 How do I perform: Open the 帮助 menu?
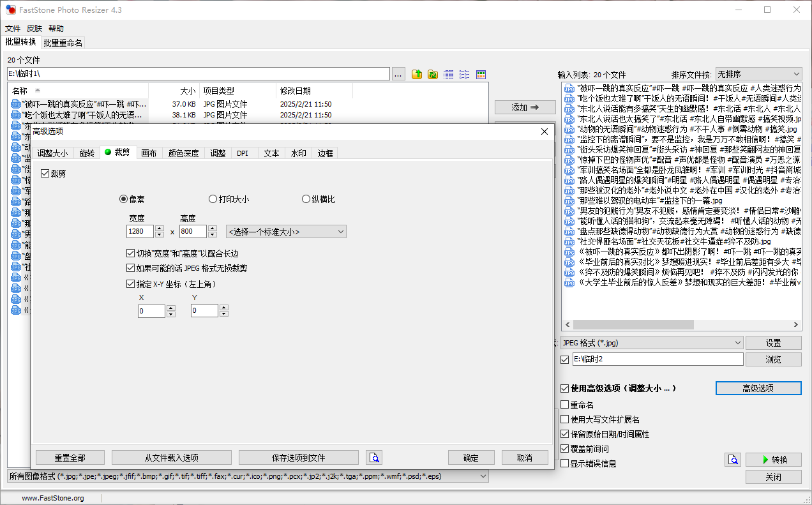tap(56, 29)
